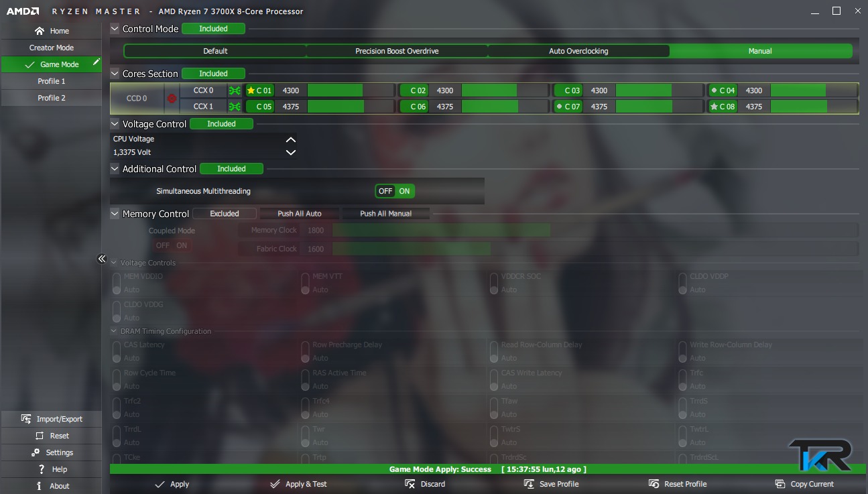Toggle Row Cycle Time Auto switch
This screenshot has height=494, width=868.
(117, 379)
